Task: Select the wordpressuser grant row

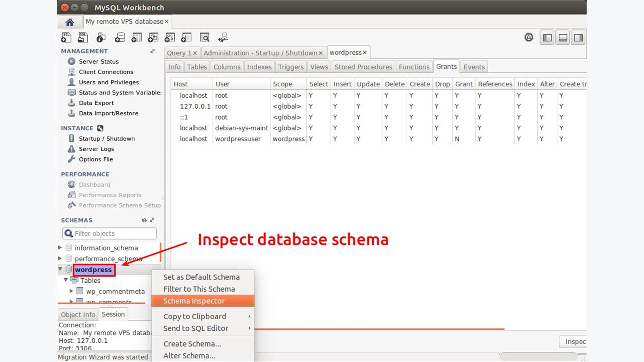Action: (378, 139)
